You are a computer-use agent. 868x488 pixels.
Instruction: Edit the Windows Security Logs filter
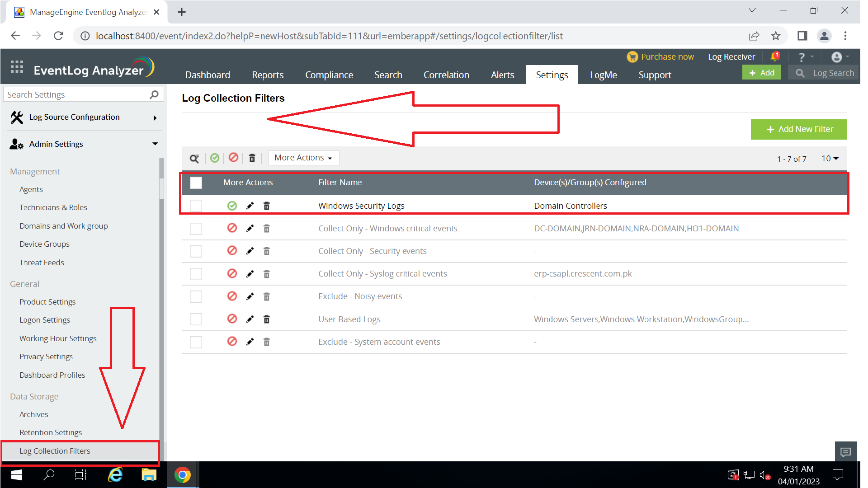[x=250, y=206]
